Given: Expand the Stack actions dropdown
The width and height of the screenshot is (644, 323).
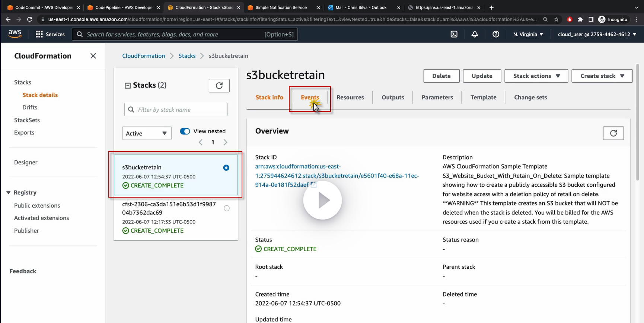Looking at the screenshot, I should pyautogui.click(x=536, y=76).
